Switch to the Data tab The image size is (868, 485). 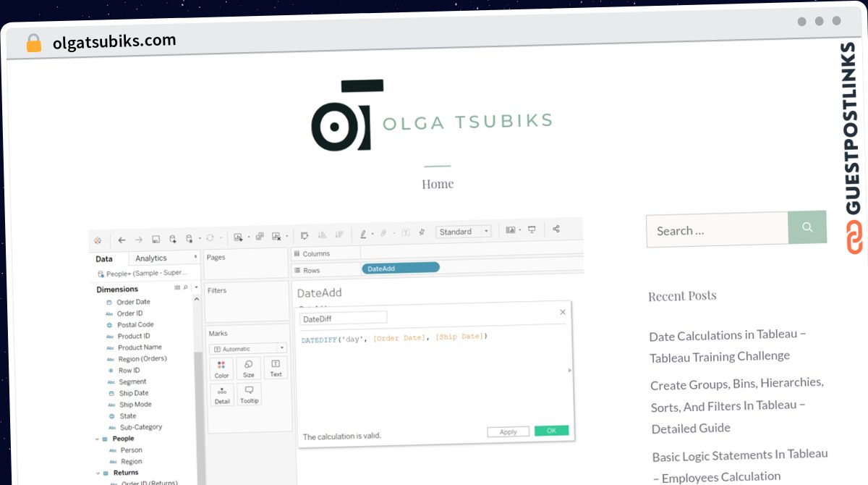point(104,259)
